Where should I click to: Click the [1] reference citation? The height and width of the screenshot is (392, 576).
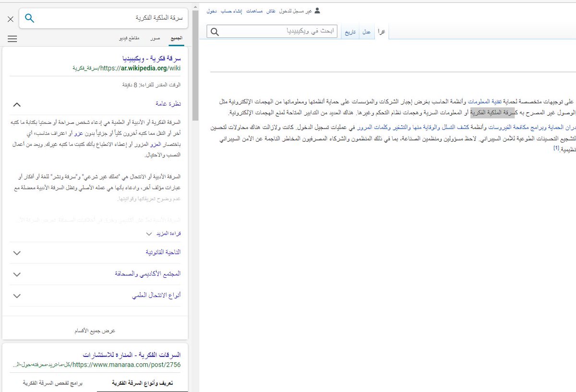[x=556, y=149]
